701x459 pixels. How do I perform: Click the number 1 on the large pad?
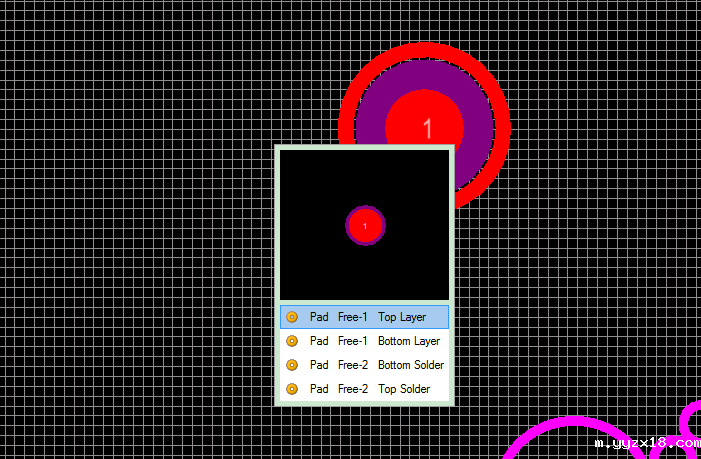tap(428, 128)
